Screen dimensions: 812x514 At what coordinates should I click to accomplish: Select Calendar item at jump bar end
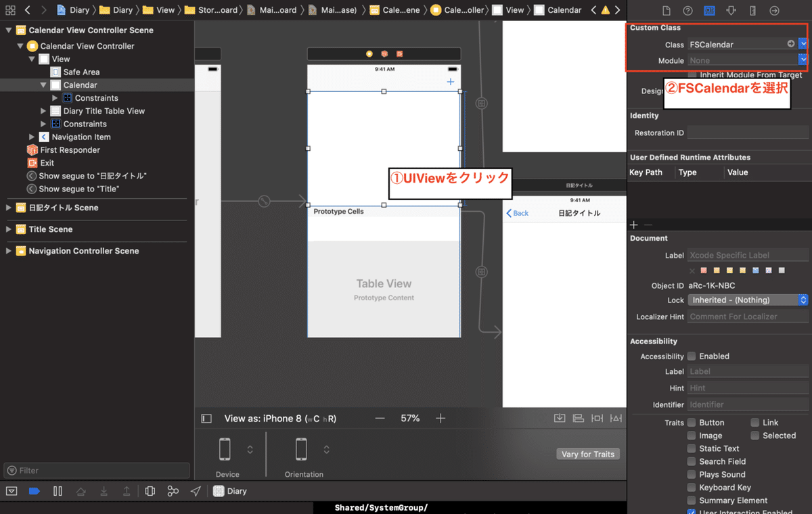pyautogui.click(x=558, y=10)
